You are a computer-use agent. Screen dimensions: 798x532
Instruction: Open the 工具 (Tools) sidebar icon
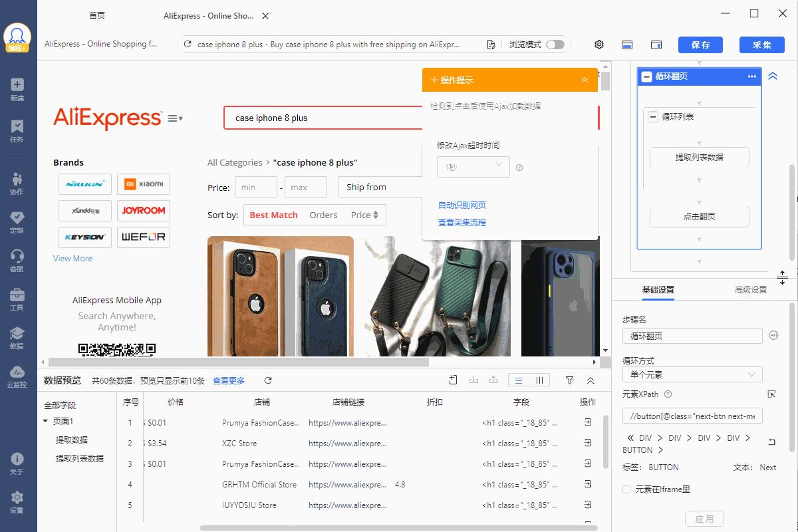[17, 299]
